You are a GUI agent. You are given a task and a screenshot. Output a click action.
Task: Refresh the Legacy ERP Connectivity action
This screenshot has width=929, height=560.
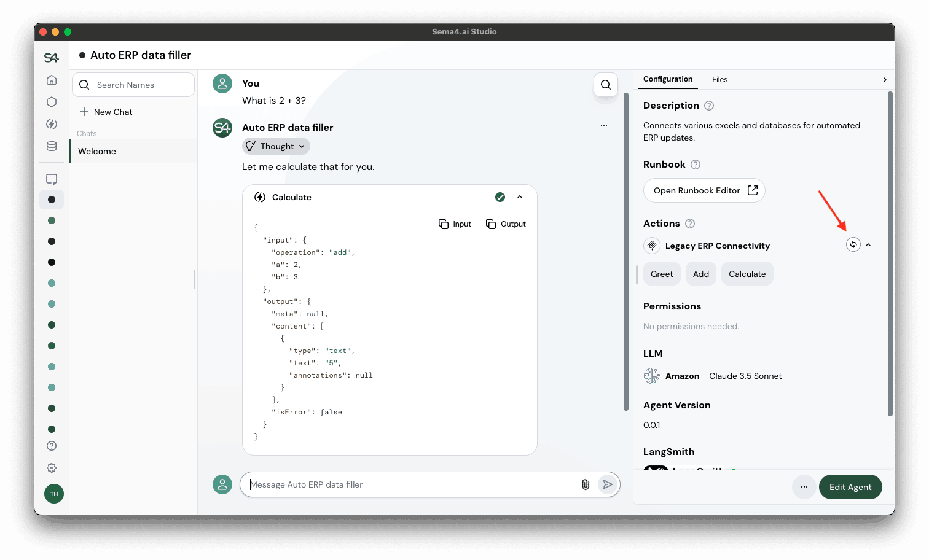pos(853,244)
